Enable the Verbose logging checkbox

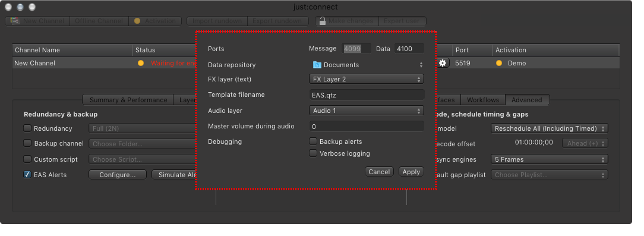pyautogui.click(x=313, y=153)
